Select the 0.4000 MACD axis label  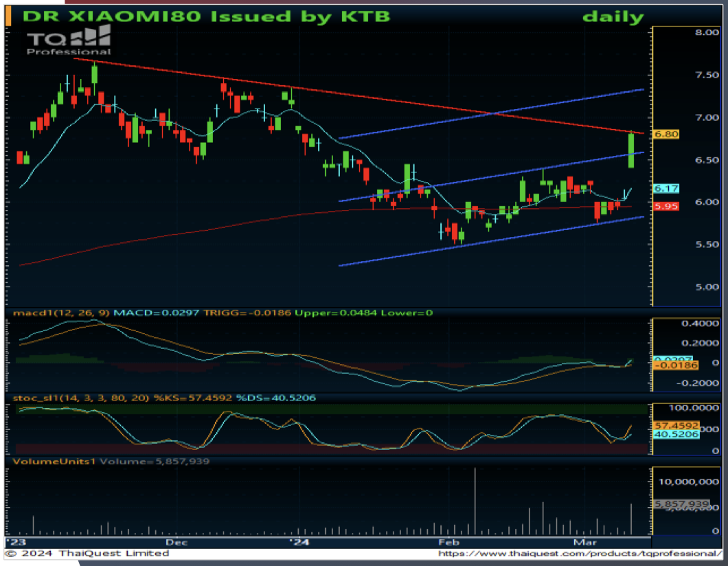point(700,323)
